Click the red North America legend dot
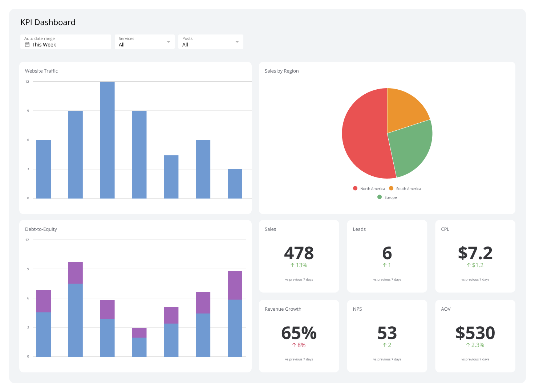 355,188
